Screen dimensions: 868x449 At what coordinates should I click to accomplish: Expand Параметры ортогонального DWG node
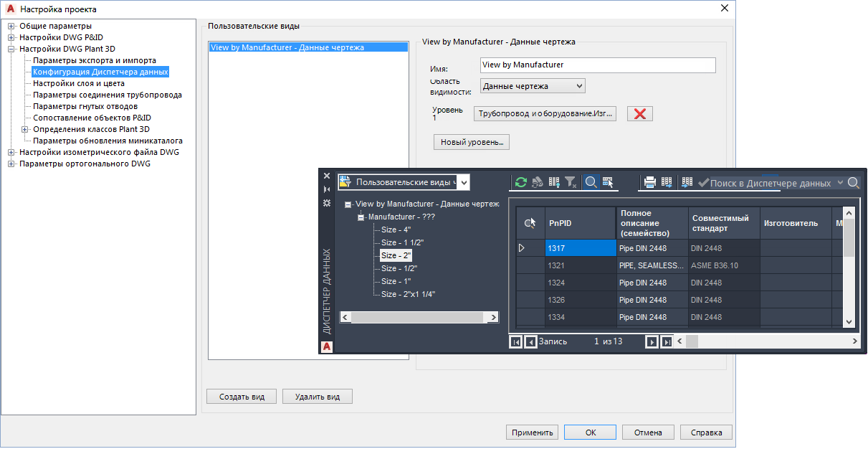pyautogui.click(x=11, y=164)
